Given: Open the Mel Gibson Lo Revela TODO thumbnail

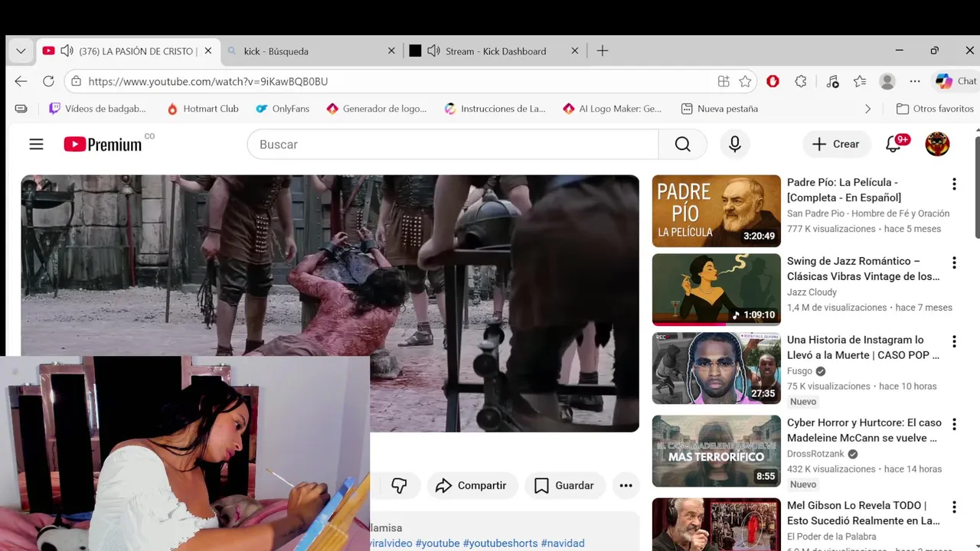Looking at the screenshot, I should click(716, 524).
